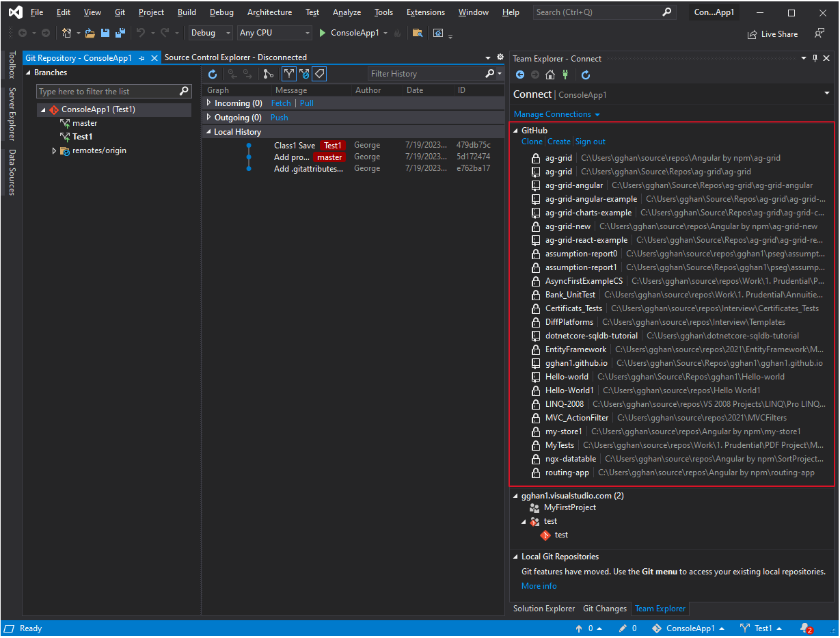The width and height of the screenshot is (840, 638).
Task: Open the notifications bell in the status bar
Action: 804,628
